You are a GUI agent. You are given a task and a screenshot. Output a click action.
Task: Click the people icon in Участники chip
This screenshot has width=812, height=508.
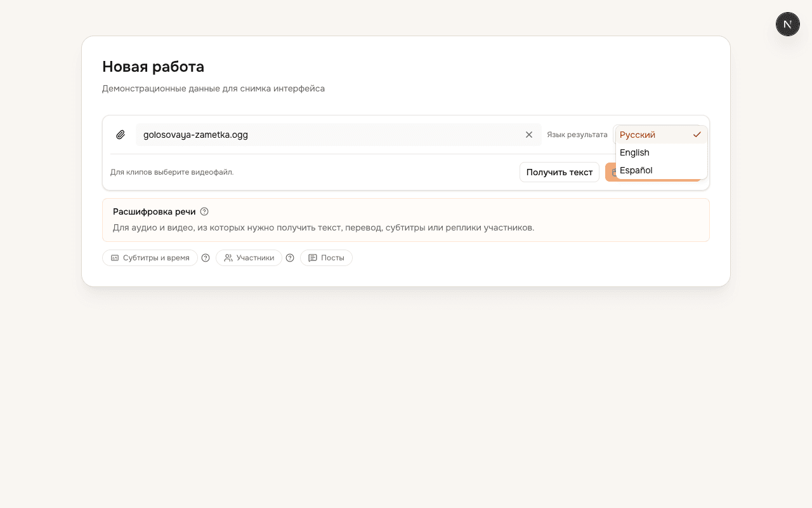click(x=228, y=258)
